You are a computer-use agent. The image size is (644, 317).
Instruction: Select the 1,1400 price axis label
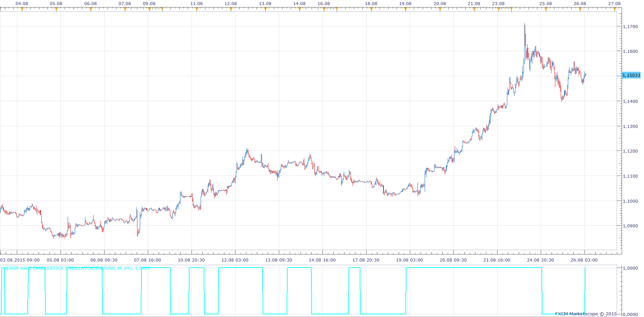coord(630,101)
